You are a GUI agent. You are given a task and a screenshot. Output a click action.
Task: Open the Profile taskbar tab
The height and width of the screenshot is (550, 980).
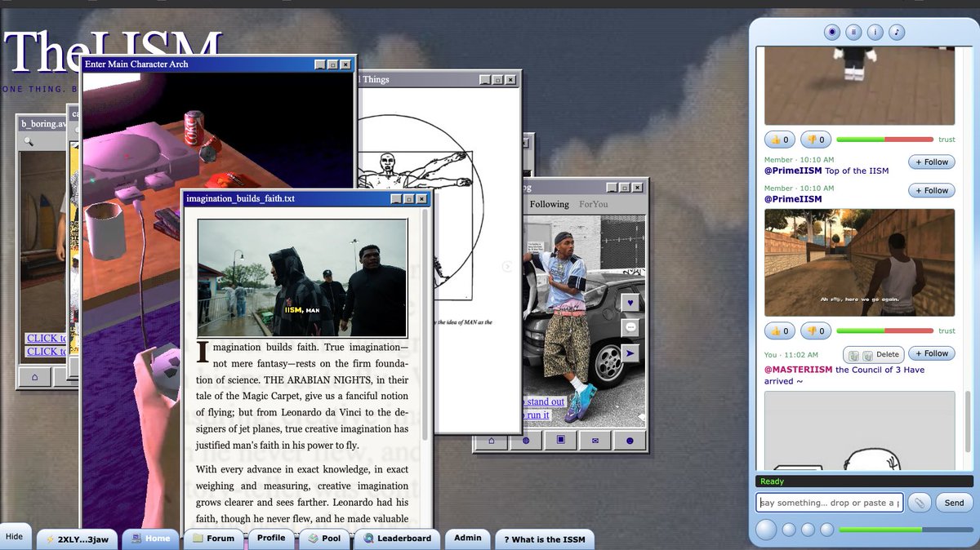click(271, 539)
